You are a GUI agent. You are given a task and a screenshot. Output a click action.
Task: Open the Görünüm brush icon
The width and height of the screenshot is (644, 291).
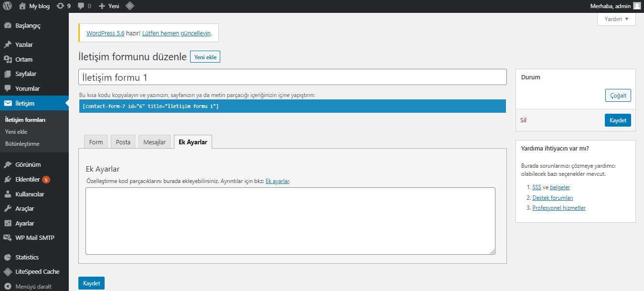point(8,165)
